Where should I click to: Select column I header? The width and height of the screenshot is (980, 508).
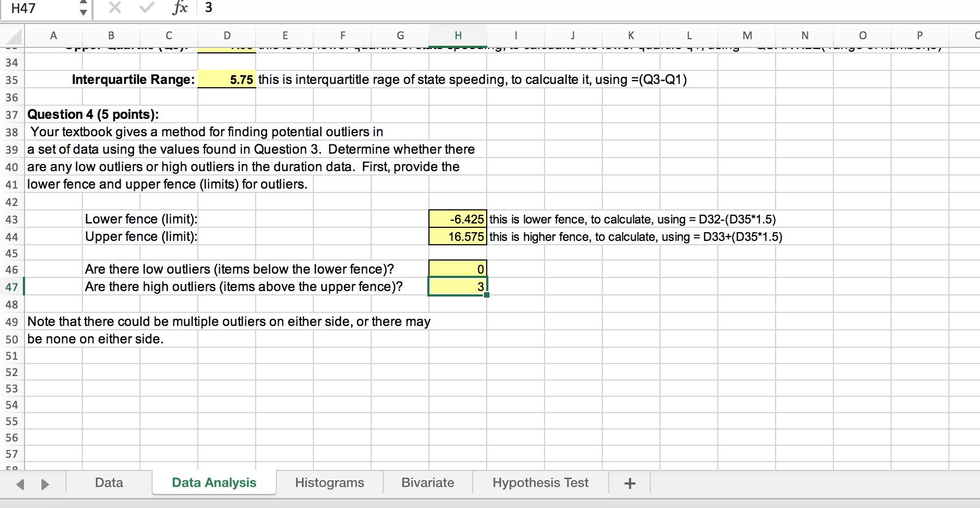[x=516, y=36]
